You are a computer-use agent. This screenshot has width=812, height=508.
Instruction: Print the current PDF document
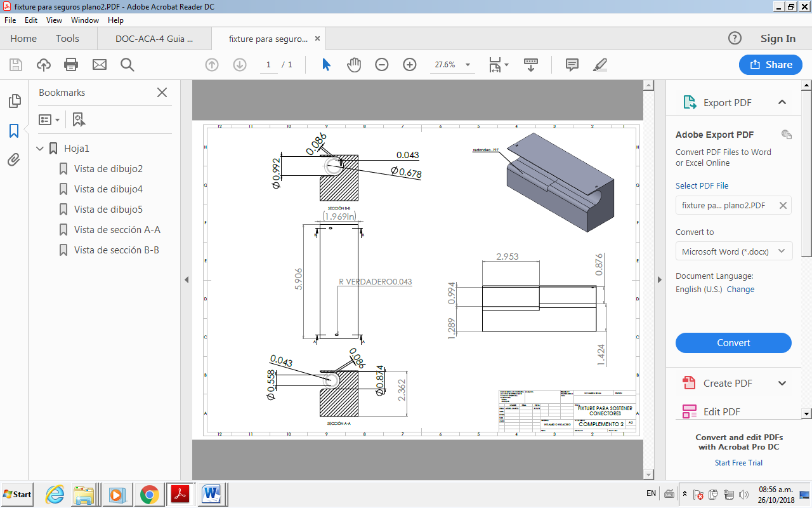click(70, 64)
